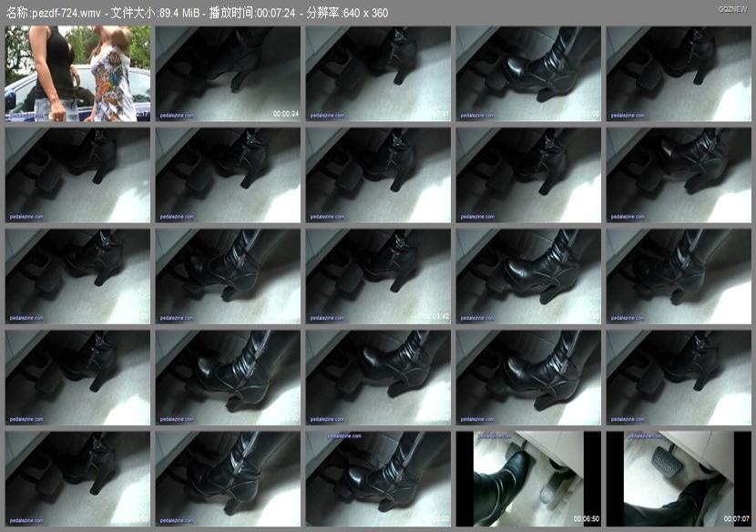The width and height of the screenshot is (756, 532).
Task: Click the first thumbnail in the bottom row
Action: tap(77, 478)
